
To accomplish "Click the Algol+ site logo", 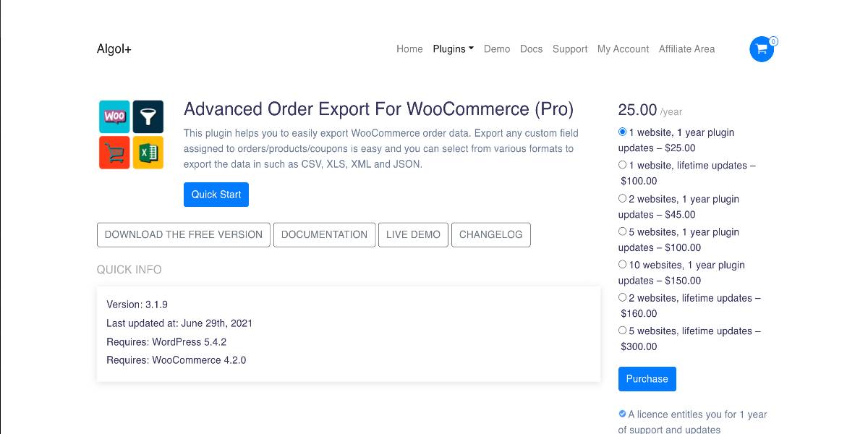I will (x=114, y=49).
